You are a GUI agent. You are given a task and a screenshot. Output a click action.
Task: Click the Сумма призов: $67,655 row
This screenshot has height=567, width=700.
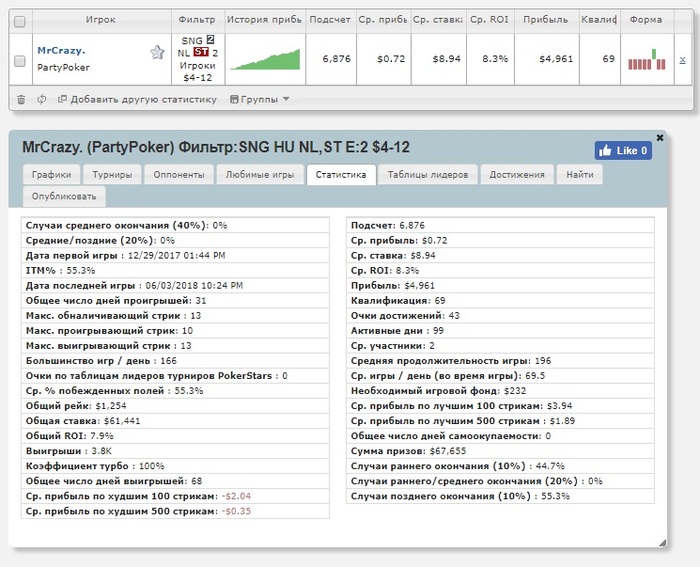tap(500, 451)
